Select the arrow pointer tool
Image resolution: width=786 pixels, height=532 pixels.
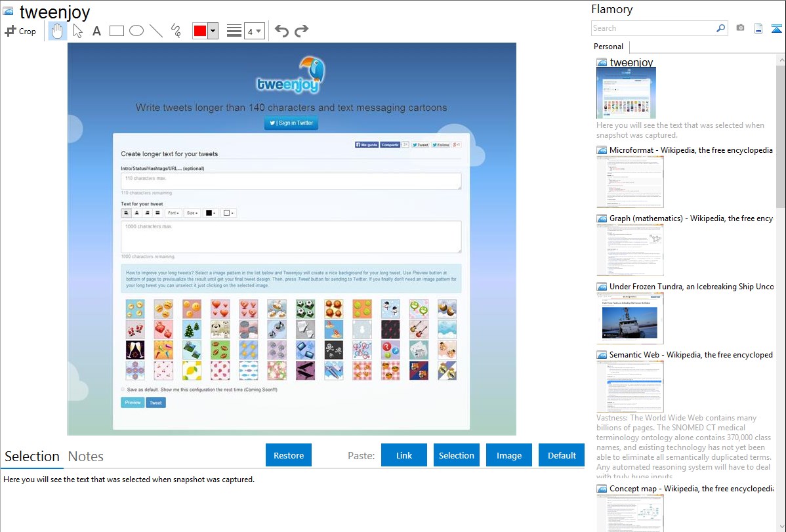click(x=77, y=31)
